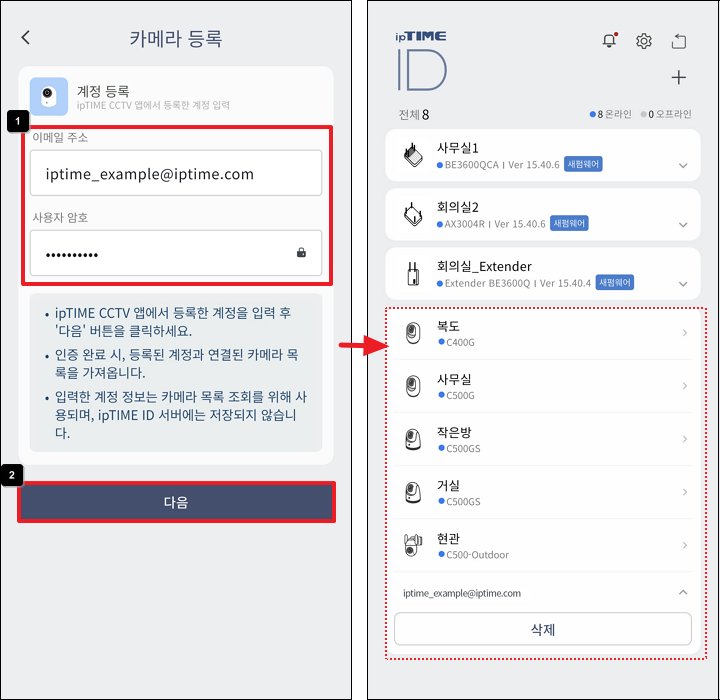Click the 복도 C400G camera icon
This screenshot has height=700, width=720.
[x=413, y=333]
